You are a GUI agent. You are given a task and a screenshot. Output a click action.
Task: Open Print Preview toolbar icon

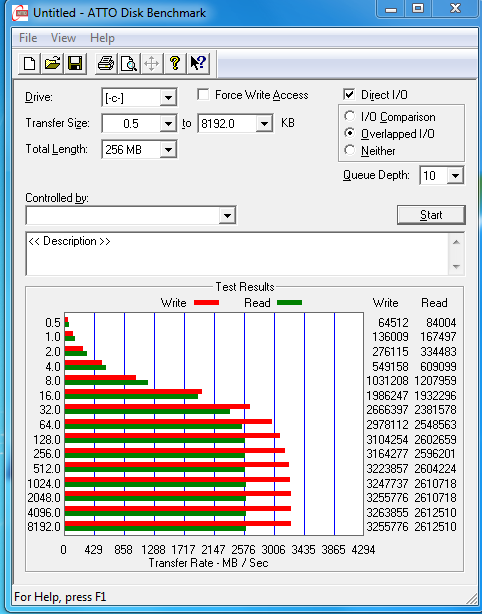[129, 63]
